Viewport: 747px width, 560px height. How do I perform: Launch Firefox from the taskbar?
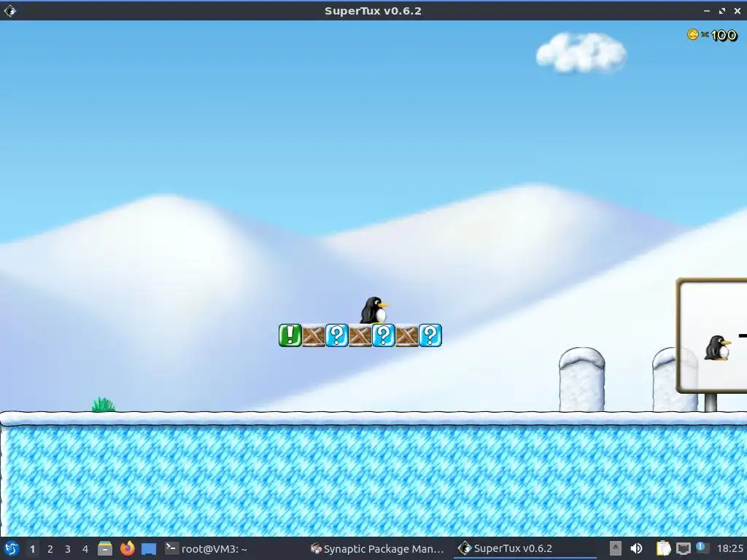pos(127,548)
